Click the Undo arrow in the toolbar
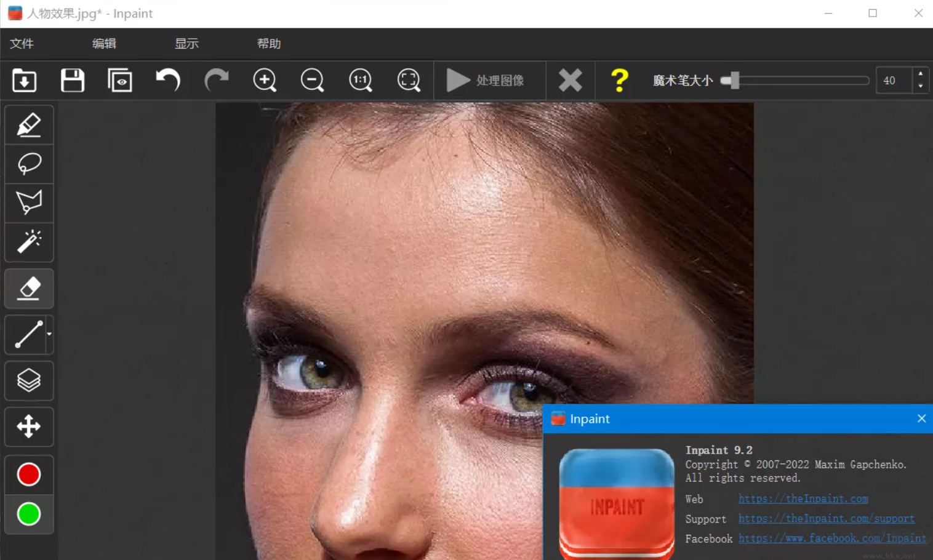The height and width of the screenshot is (560, 933). tap(167, 80)
